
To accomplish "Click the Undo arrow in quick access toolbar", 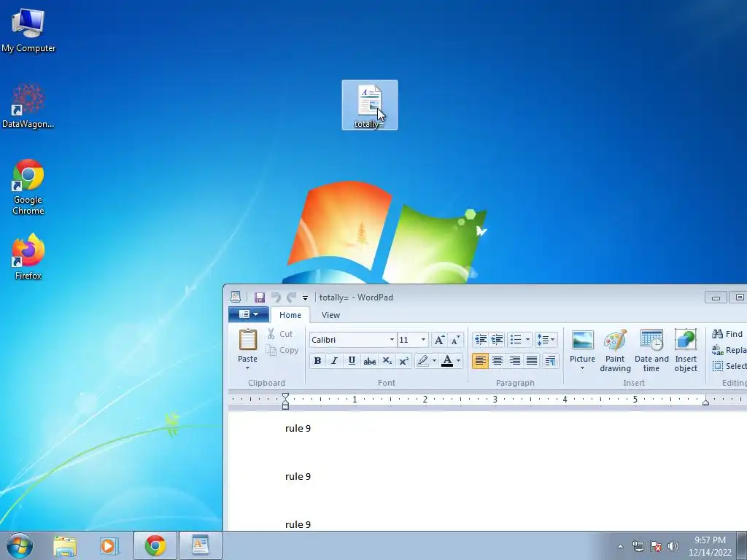I will [276, 297].
